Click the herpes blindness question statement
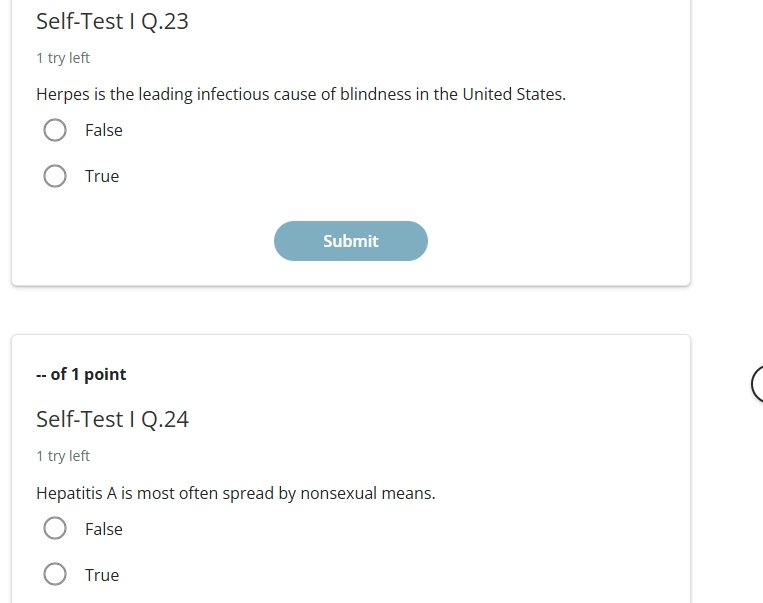This screenshot has height=603, width=763. [301, 94]
